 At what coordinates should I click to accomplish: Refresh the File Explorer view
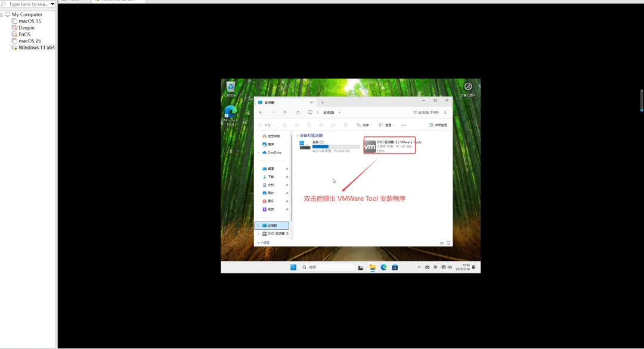tap(298, 113)
